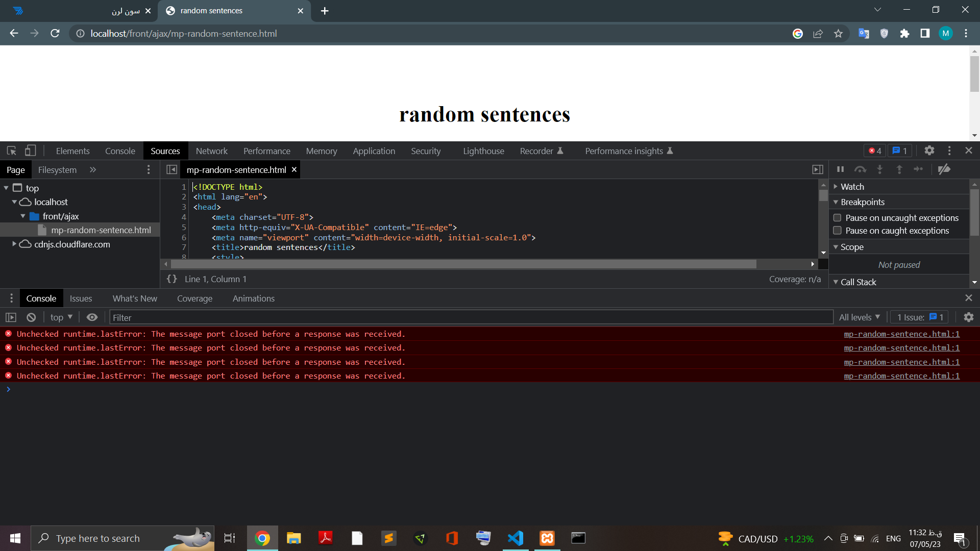
Task: Click the Google Translate extension icon
Action: click(x=864, y=34)
